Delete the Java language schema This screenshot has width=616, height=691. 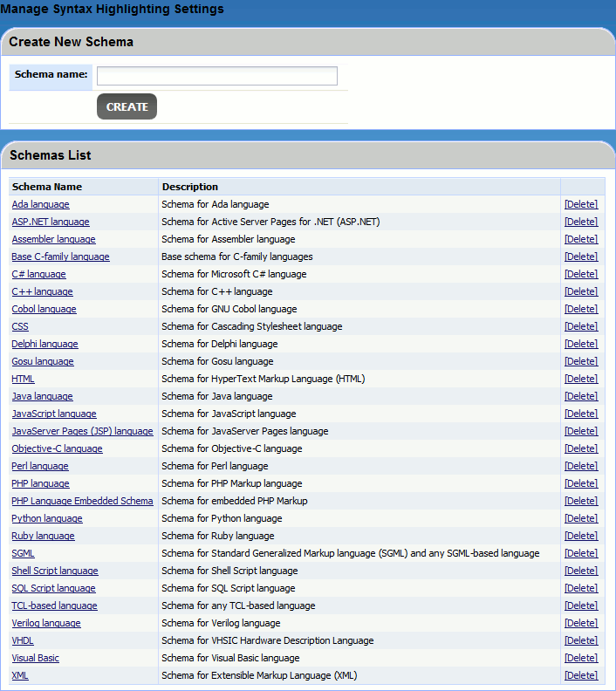pos(581,396)
